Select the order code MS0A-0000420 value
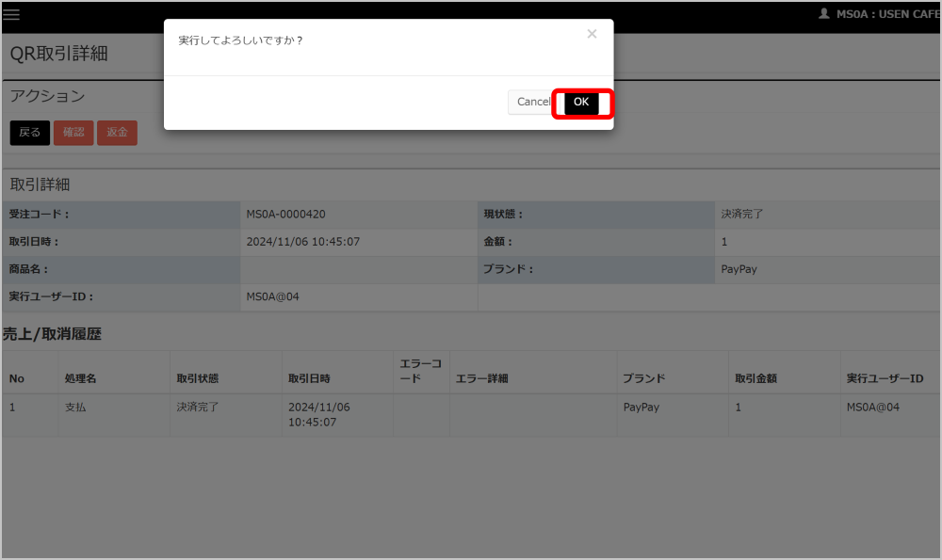Image resolution: width=942 pixels, height=560 pixels. tap(285, 215)
